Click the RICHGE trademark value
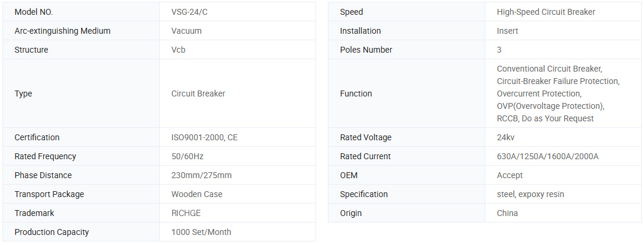Image resolution: width=644 pixels, height=245 pixels. point(186,213)
